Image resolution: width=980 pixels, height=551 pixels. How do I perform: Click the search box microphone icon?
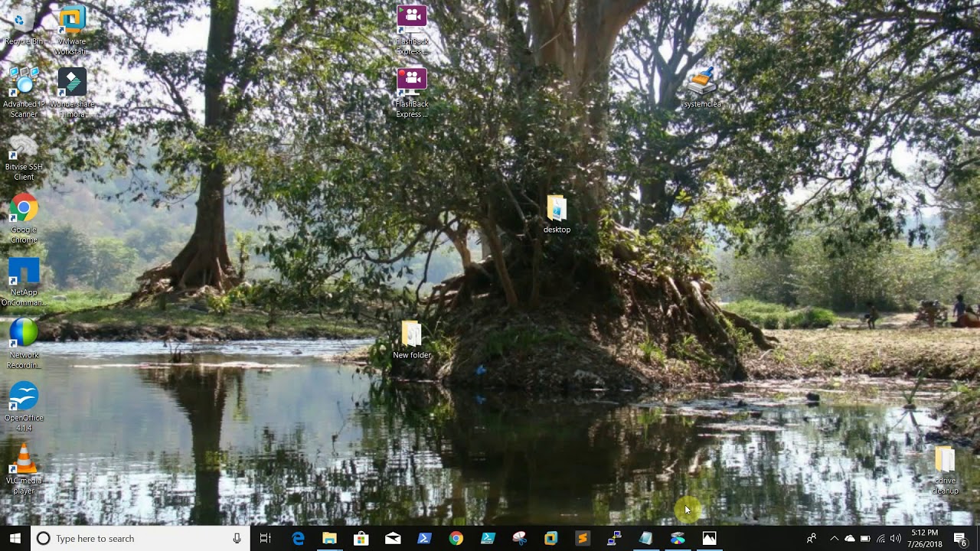[237, 539]
